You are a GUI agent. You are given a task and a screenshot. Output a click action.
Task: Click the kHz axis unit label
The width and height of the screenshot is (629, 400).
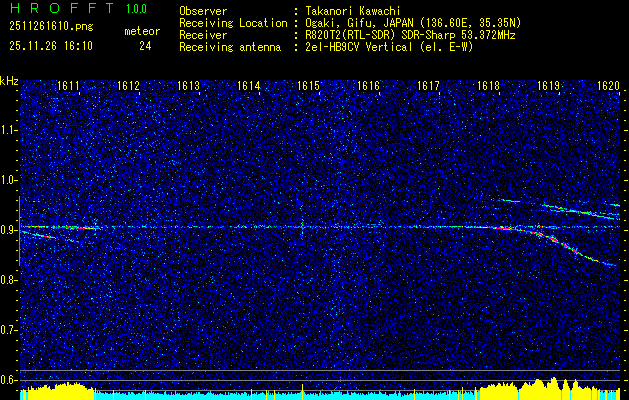pyautogui.click(x=9, y=81)
